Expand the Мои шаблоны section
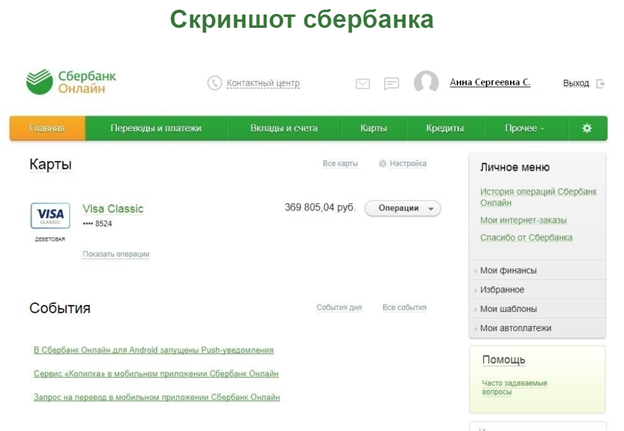The image size is (624, 431). 537,309
